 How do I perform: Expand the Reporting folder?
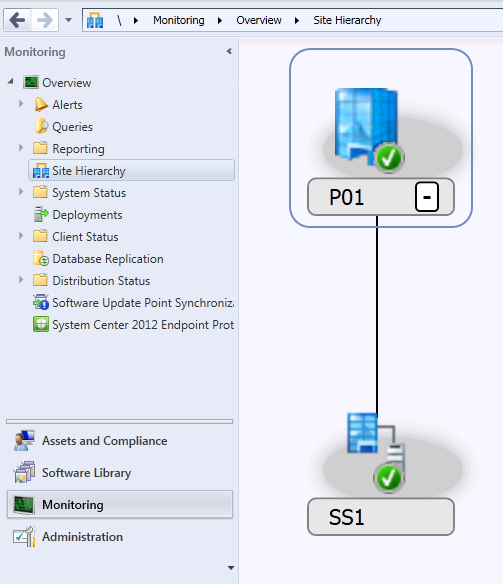click(21, 148)
